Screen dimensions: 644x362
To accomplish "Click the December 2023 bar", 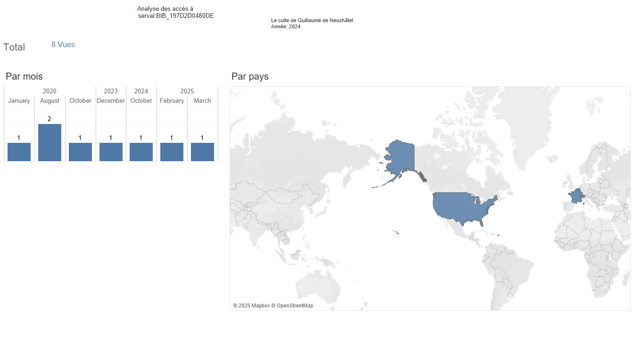I will coord(111,152).
